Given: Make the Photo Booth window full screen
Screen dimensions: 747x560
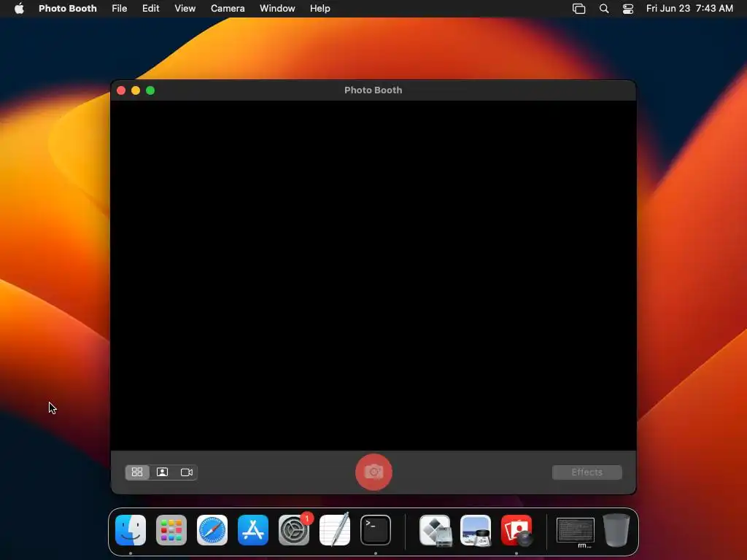Looking at the screenshot, I should coord(150,90).
